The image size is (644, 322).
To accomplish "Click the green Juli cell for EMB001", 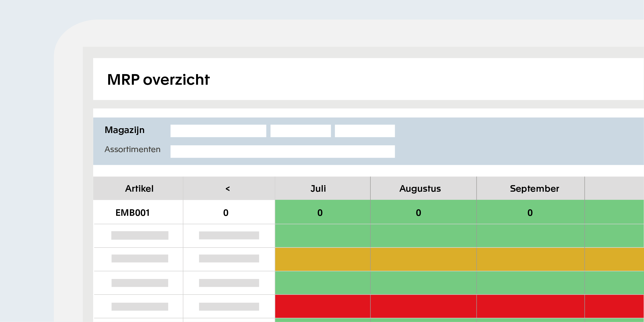I will 320,212.
